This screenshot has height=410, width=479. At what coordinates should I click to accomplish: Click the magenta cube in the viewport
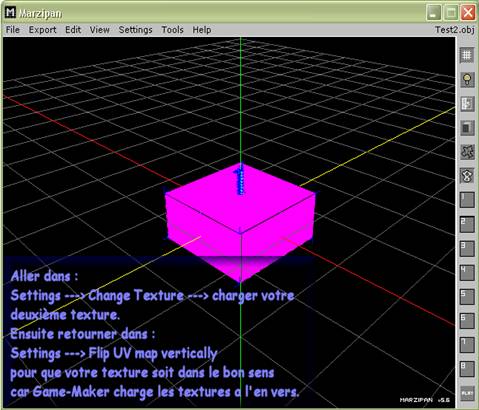240,220
